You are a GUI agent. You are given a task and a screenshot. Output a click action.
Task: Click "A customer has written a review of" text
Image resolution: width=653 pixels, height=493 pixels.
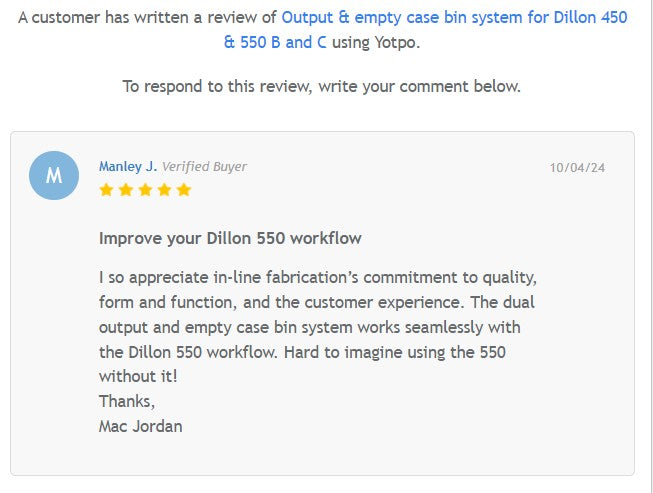pos(147,18)
